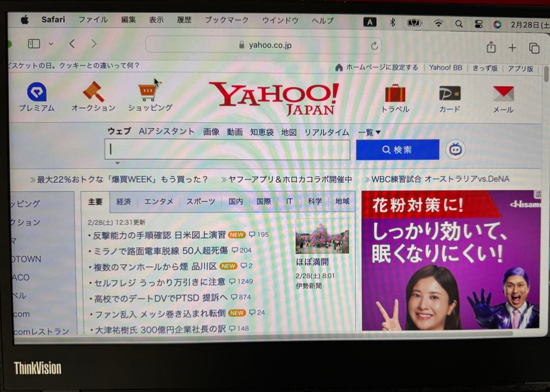The height and width of the screenshot is (392, 550).
Task: Open PayPayカード using its icon
Action: [449, 92]
